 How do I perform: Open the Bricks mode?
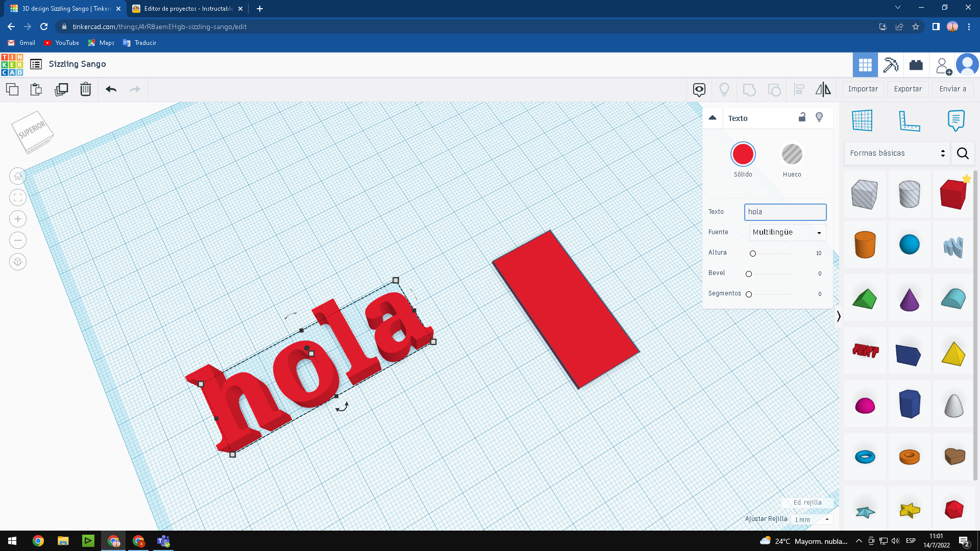click(916, 65)
